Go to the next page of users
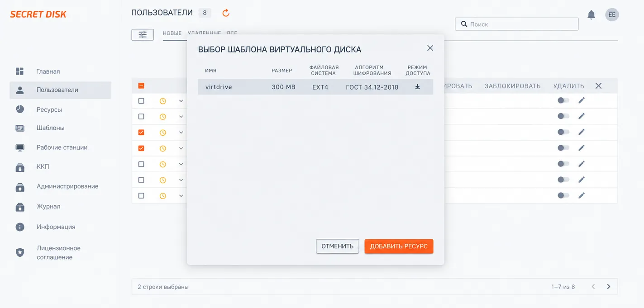The image size is (644, 308). point(609,286)
